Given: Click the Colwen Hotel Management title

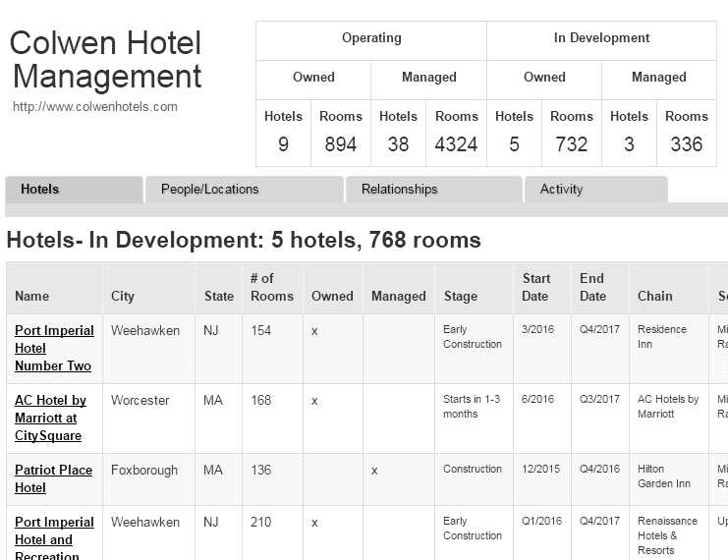Looking at the screenshot, I should [106, 59].
